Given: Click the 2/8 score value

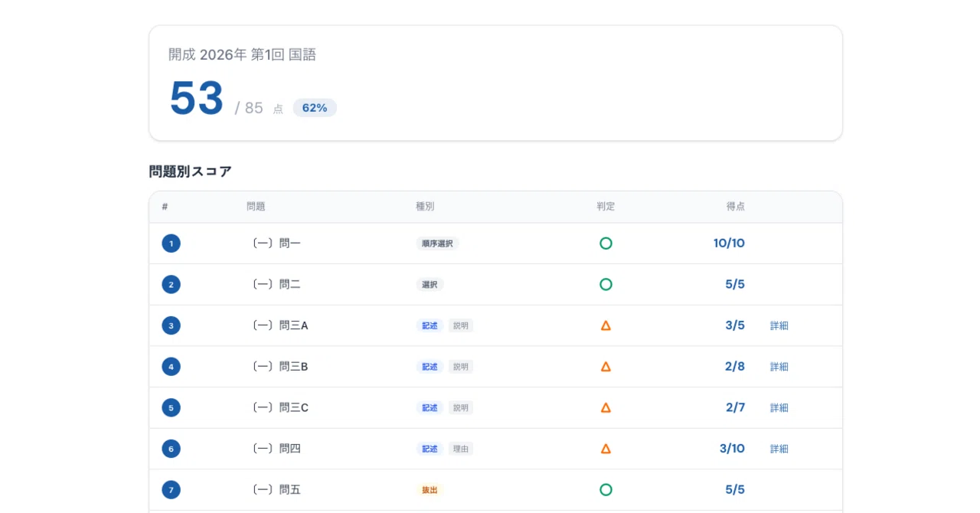Looking at the screenshot, I should (735, 367).
